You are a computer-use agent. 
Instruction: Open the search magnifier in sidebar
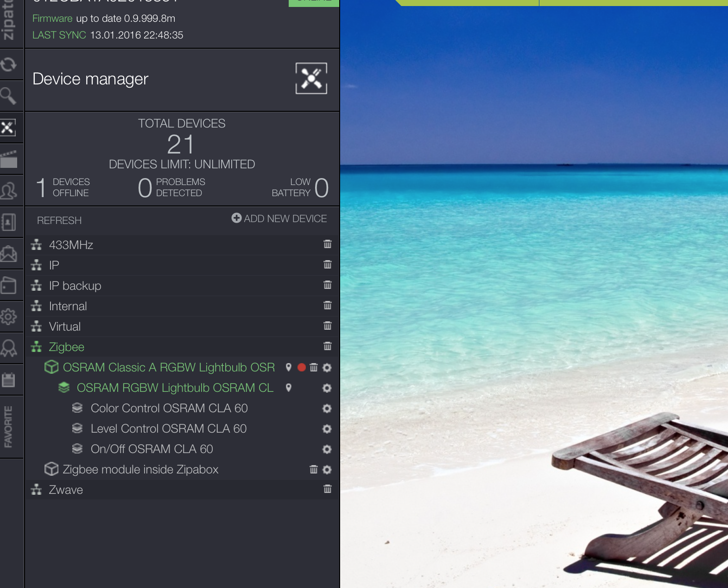tap(9, 96)
